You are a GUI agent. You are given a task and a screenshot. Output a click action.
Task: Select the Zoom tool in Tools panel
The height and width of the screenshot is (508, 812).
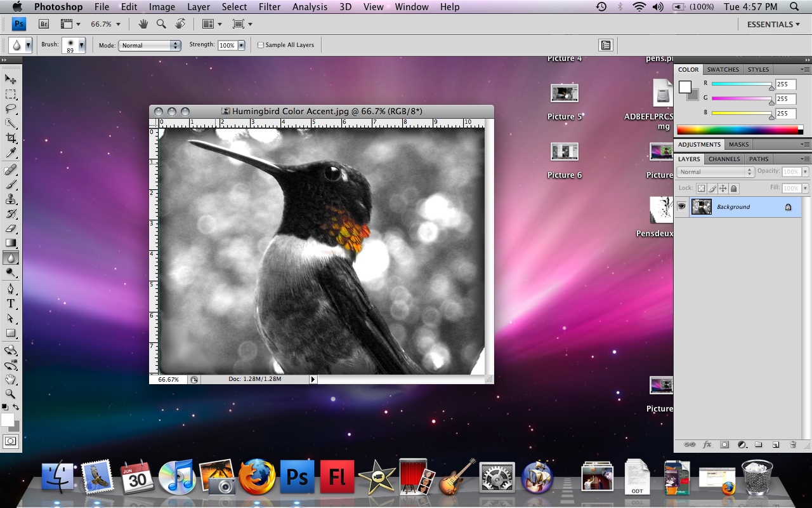pyautogui.click(x=11, y=394)
